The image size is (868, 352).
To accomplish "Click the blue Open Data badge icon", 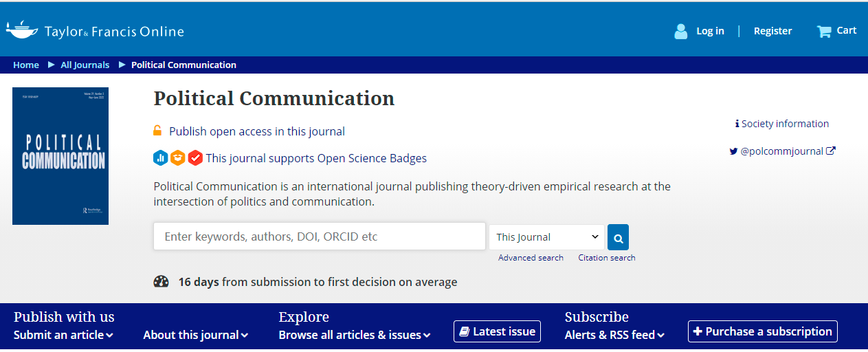I will pyautogui.click(x=160, y=158).
